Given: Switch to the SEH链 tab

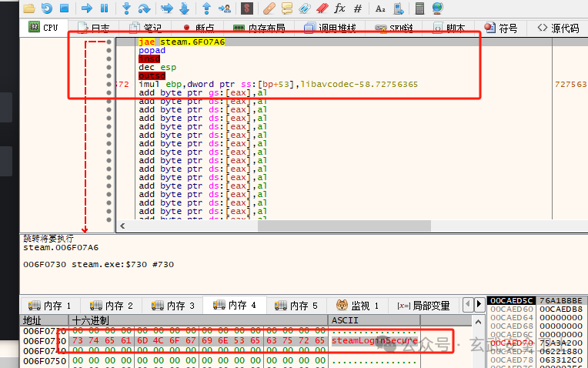Looking at the screenshot, I should [x=394, y=28].
